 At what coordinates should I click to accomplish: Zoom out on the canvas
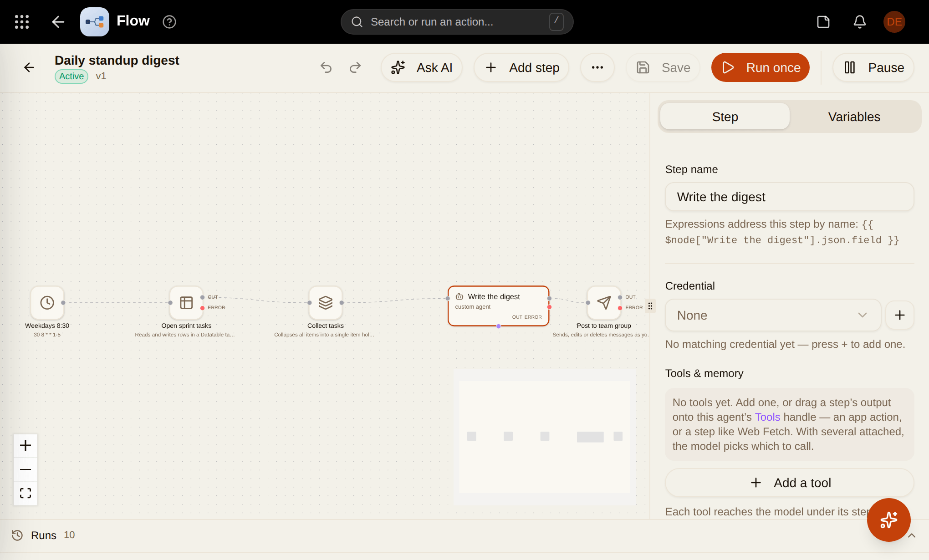pos(26,469)
